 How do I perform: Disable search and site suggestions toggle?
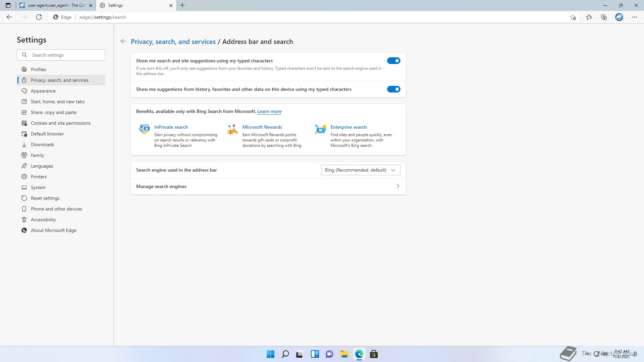click(x=393, y=61)
